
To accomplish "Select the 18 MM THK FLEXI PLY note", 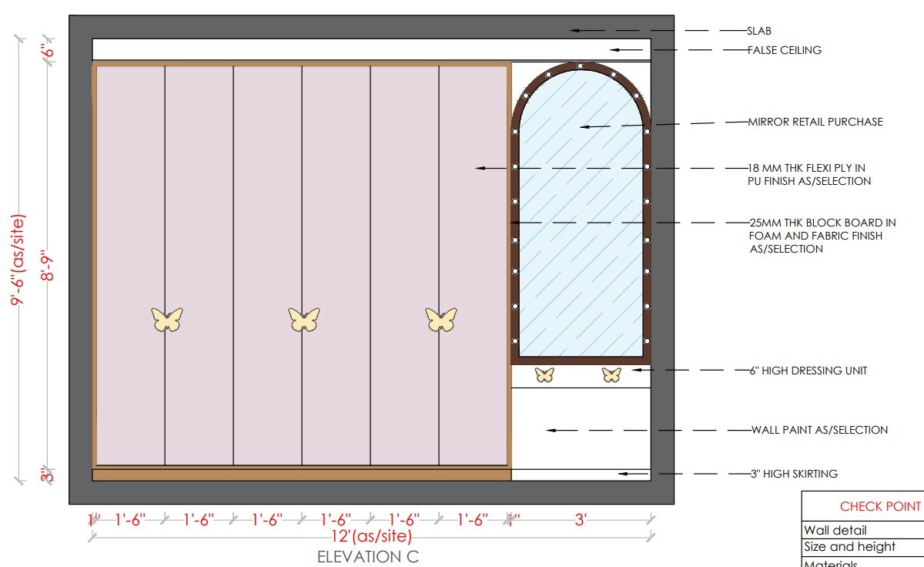I will [x=809, y=174].
